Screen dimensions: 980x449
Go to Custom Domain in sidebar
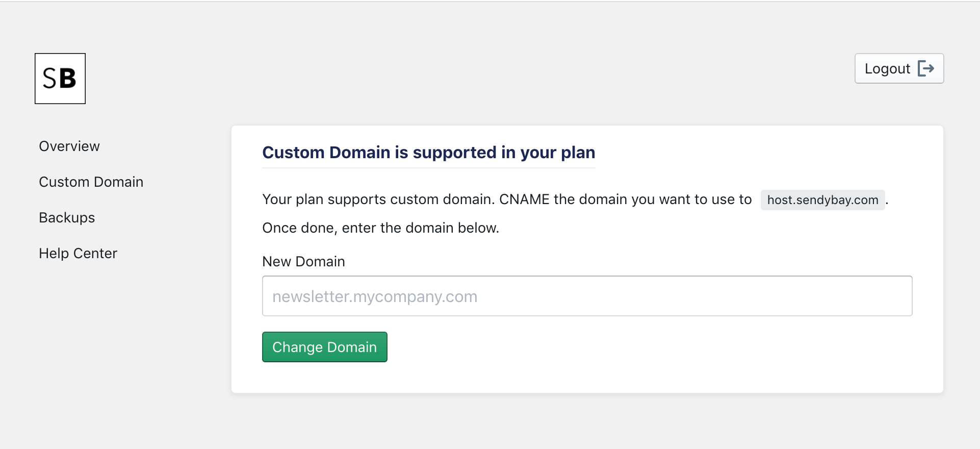tap(91, 182)
